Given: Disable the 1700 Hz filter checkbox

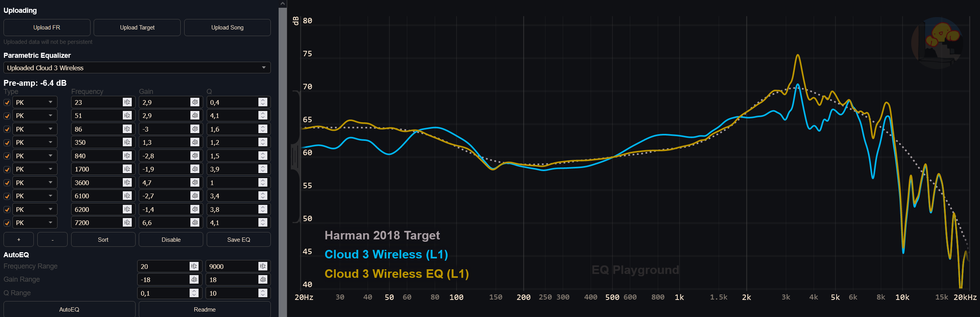Looking at the screenshot, I should [7, 169].
